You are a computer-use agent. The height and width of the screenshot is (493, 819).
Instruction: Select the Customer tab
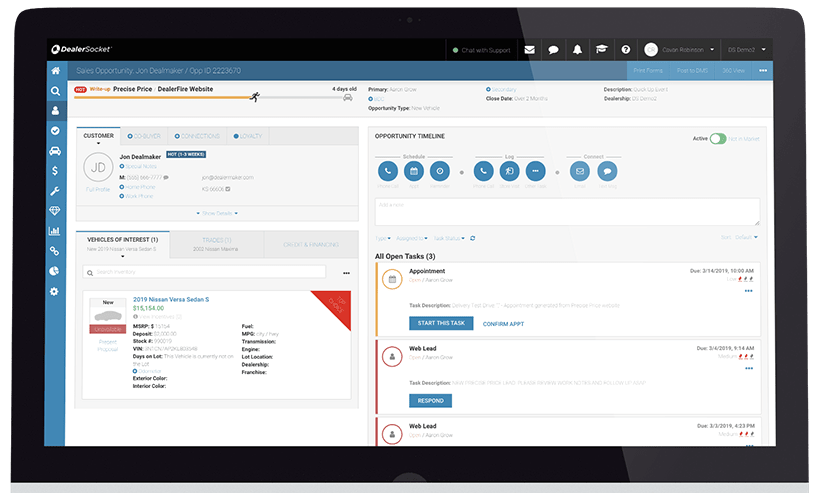tap(98, 136)
